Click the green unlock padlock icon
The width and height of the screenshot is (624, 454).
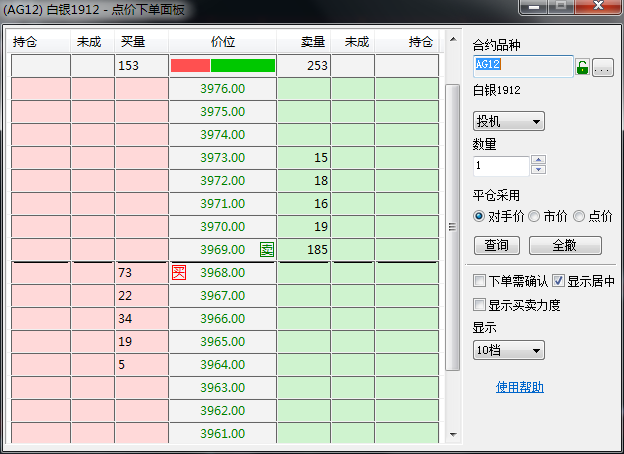click(582, 67)
